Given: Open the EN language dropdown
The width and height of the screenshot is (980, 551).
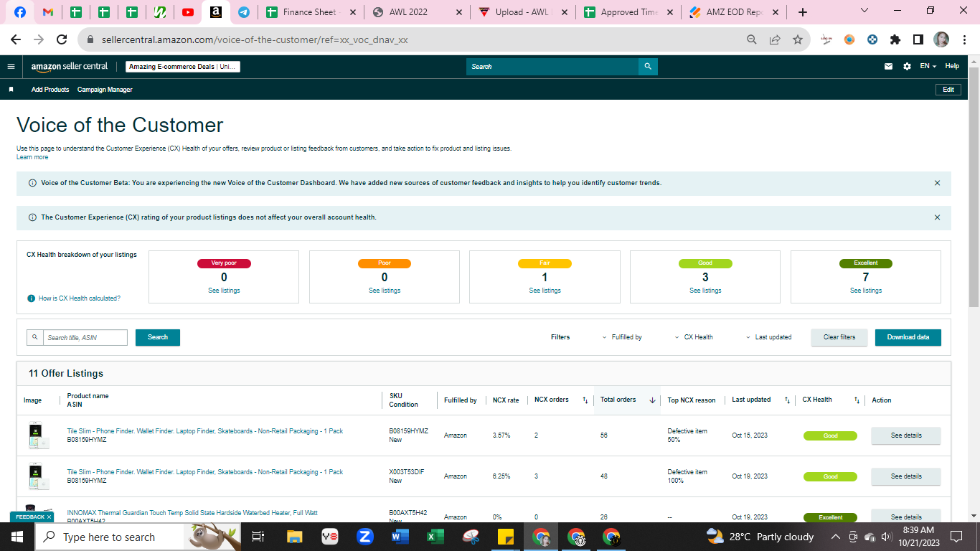Looking at the screenshot, I should coord(928,66).
